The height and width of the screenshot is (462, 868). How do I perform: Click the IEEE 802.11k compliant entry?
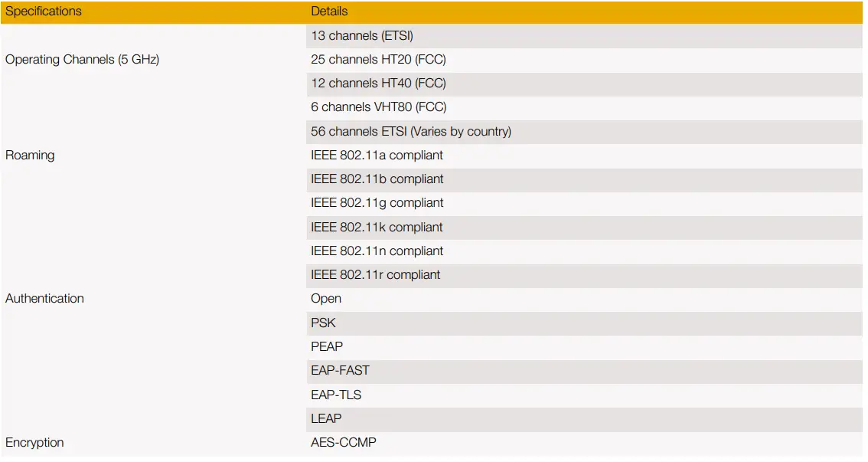point(377,227)
